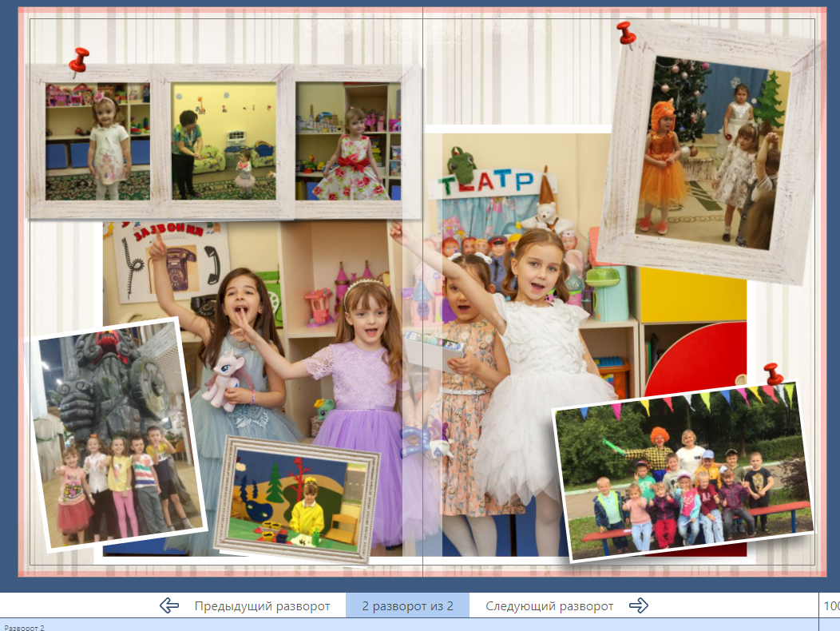Click the zoom percentage field showing 100
Viewport: 840px width, 631px height.
click(830, 606)
